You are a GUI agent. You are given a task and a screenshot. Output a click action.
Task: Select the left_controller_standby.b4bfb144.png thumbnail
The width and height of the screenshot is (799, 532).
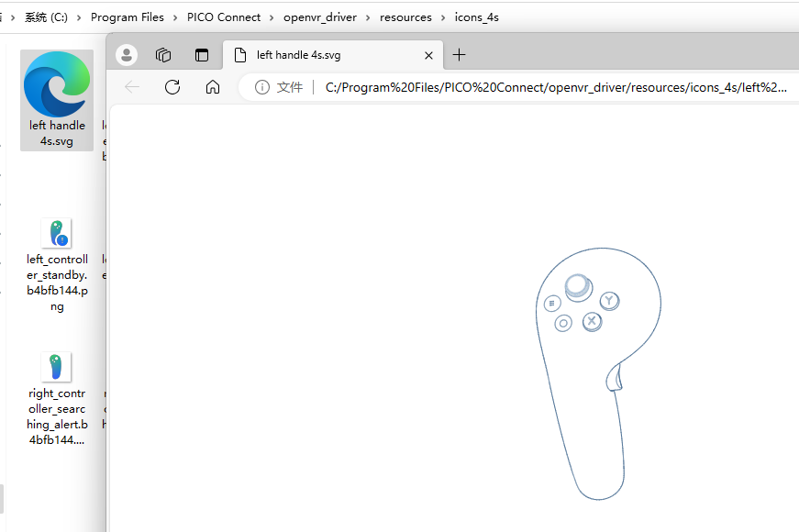[57, 233]
